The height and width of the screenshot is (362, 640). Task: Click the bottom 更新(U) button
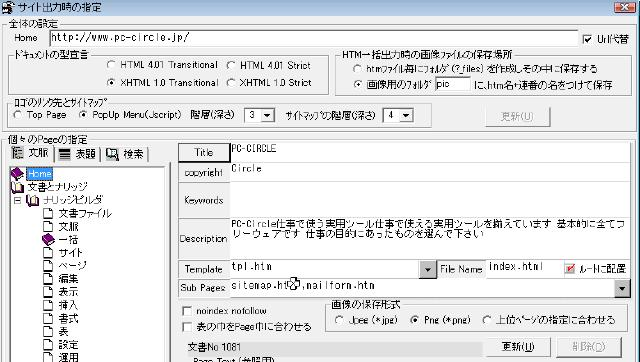point(518,346)
